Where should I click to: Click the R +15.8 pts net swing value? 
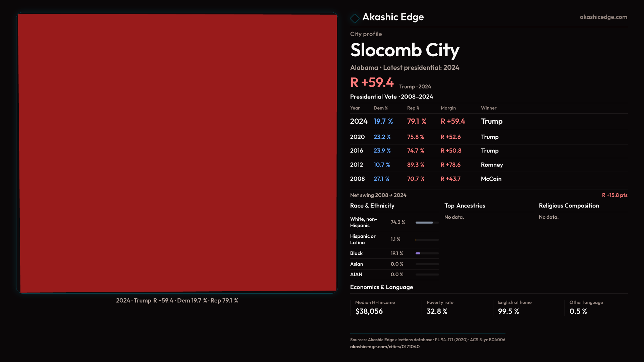pos(614,195)
